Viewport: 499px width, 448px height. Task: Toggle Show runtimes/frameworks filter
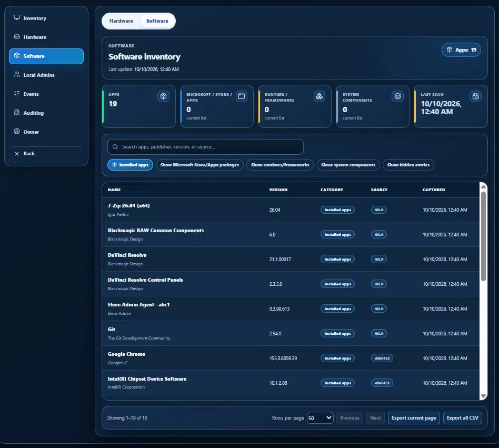coord(280,165)
